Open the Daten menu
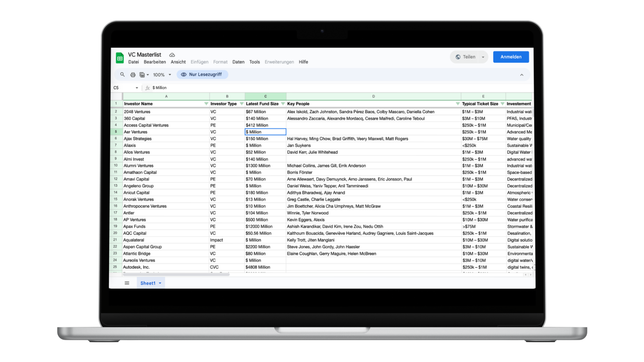This screenshot has height=362, width=644. [238, 62]
